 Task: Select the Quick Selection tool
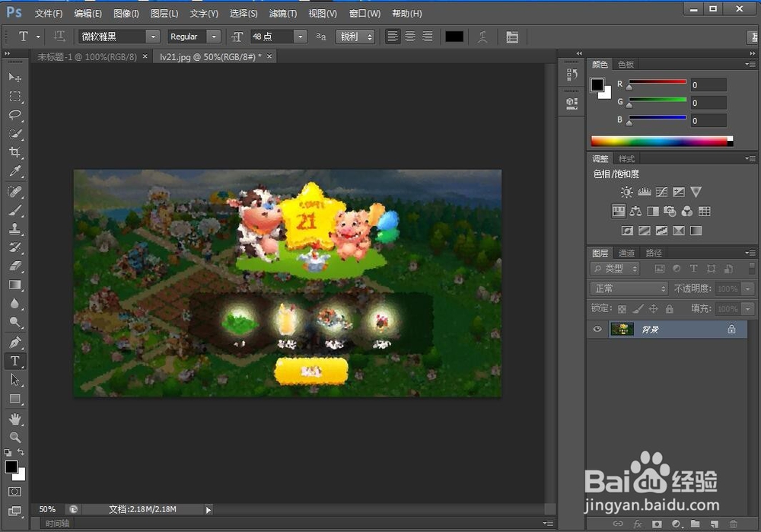click(x=15, y=134)
